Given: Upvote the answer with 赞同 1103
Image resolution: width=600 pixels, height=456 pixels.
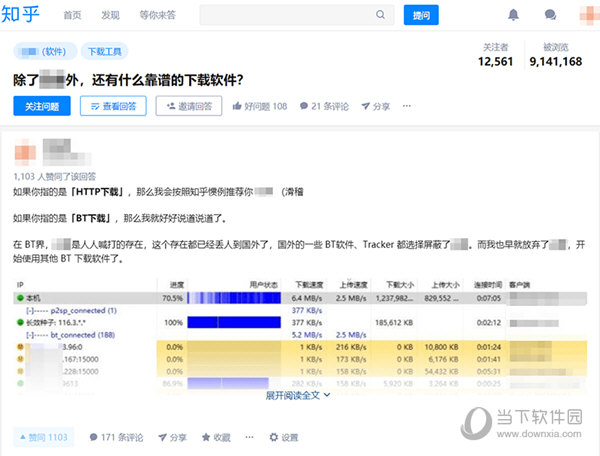Looking at the screenshot, I should [44, 437].
